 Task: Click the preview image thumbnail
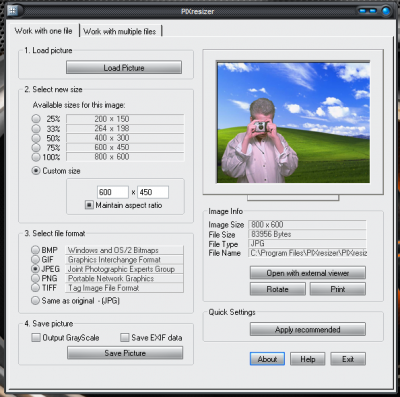tap(293, 123)
